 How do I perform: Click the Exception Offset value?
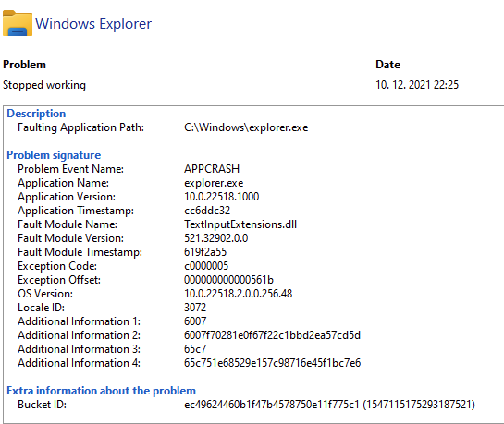[228, 280]
